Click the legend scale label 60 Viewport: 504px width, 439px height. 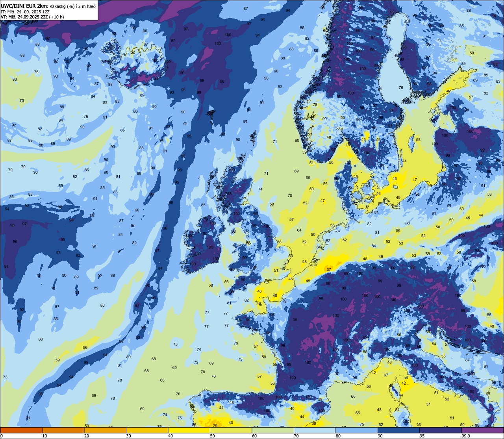254,436
